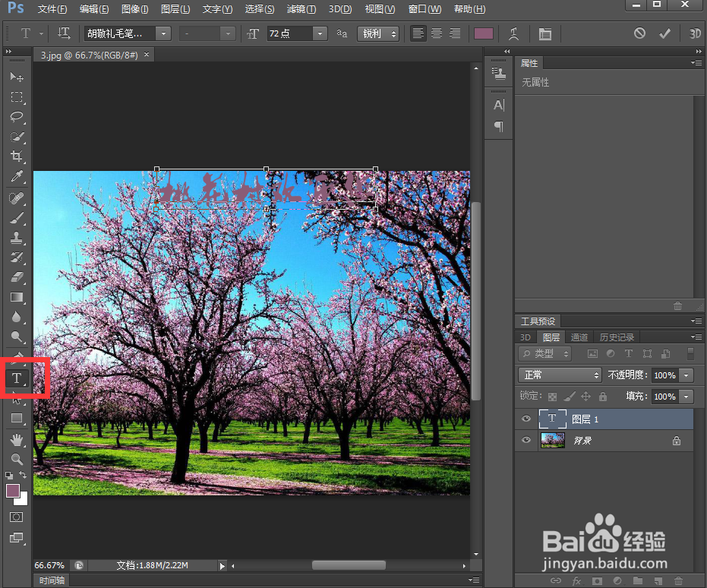Image resolution: width=707 pixels, height=588 pixels.
Task: Open the layer blend mode 正常 dropdown
Action: pos(560,375)
